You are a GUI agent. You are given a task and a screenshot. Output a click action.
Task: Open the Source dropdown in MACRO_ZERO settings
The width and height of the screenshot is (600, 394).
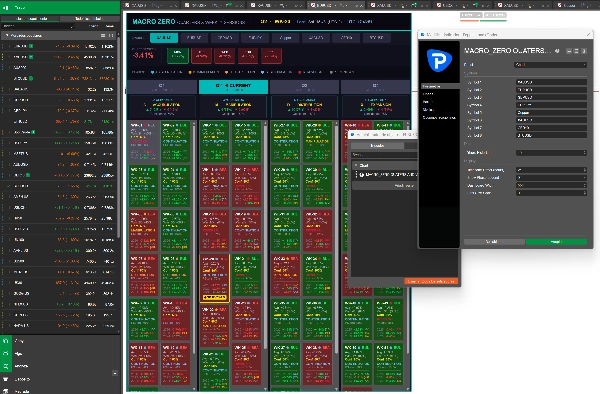pos(550,65)
